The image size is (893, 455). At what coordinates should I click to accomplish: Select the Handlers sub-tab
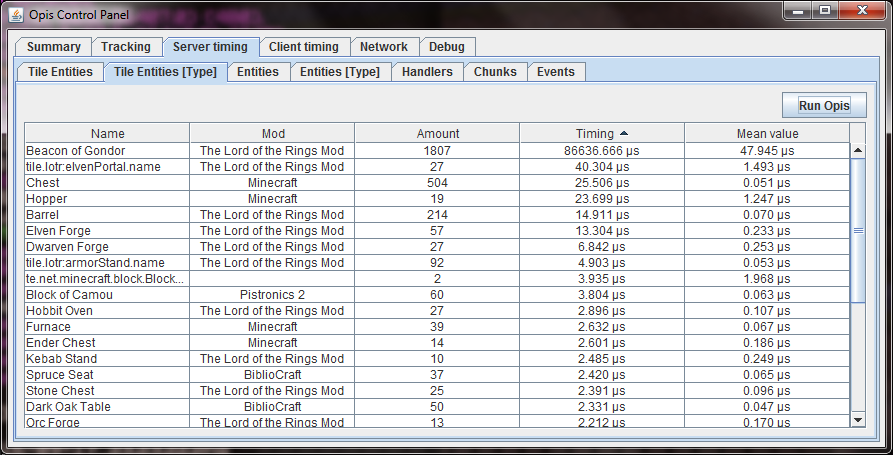pyautogui.click(x=427, y=72)
